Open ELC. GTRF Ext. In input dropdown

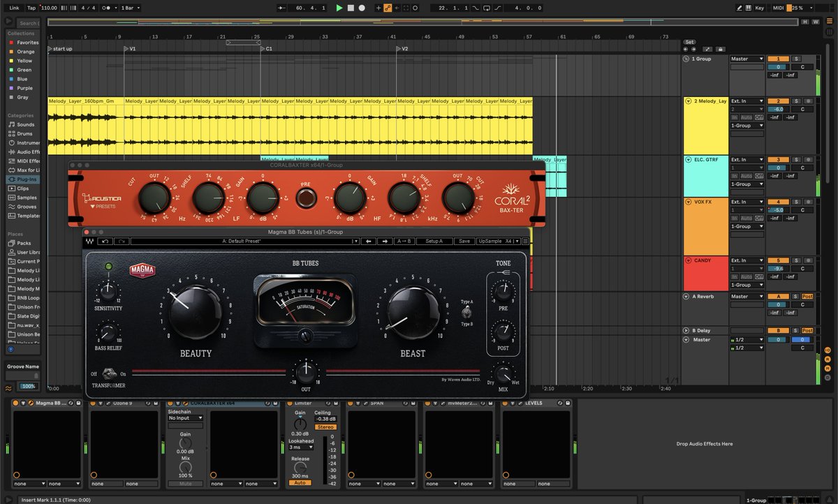747,160
